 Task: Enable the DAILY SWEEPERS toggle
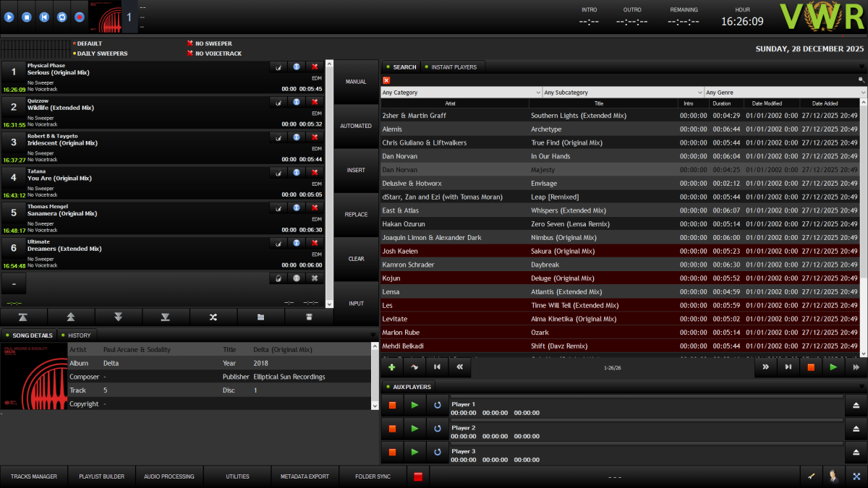[100, 53]
